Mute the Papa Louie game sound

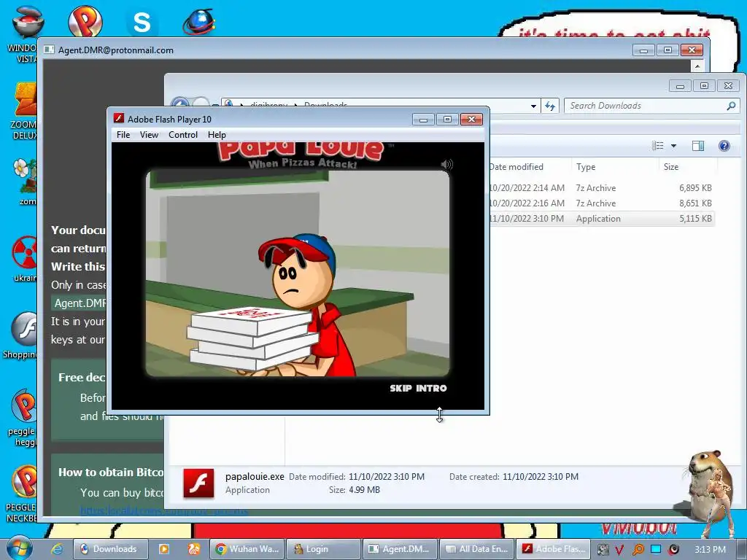[446, 165]
